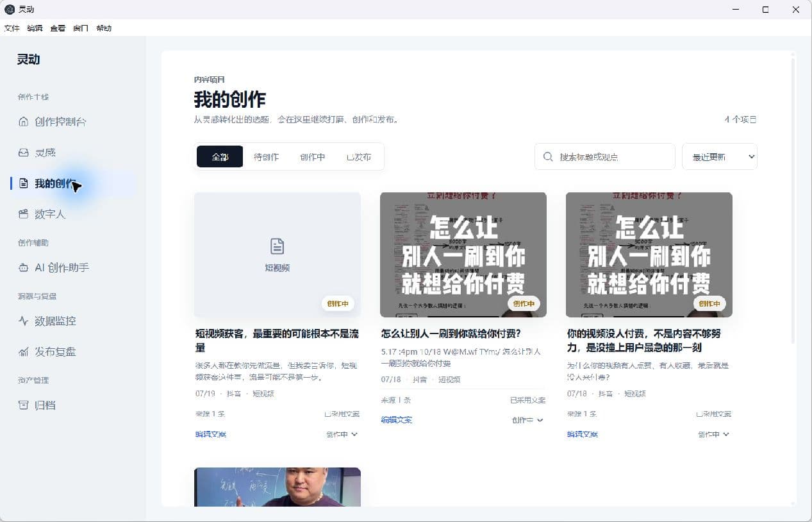Open the 帮助 menu
The width and height of the screenshot is (812, 522).
tap(104, 28)
